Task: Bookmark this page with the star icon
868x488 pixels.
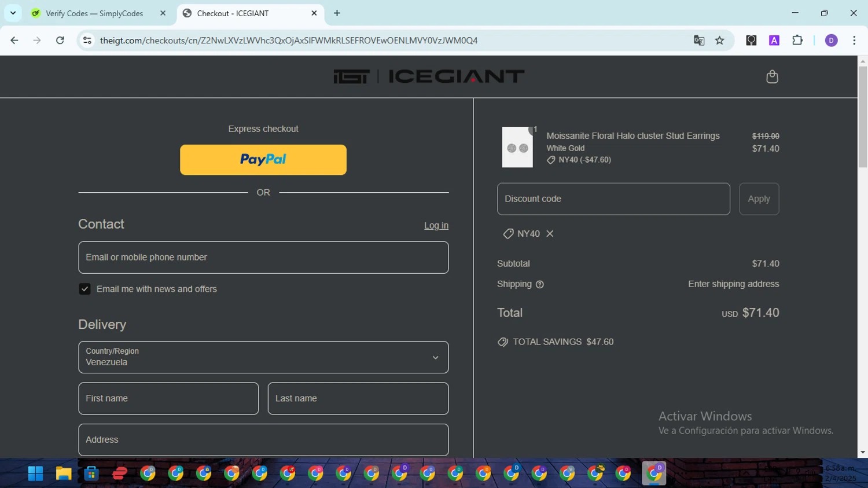Action: [720, 41]
